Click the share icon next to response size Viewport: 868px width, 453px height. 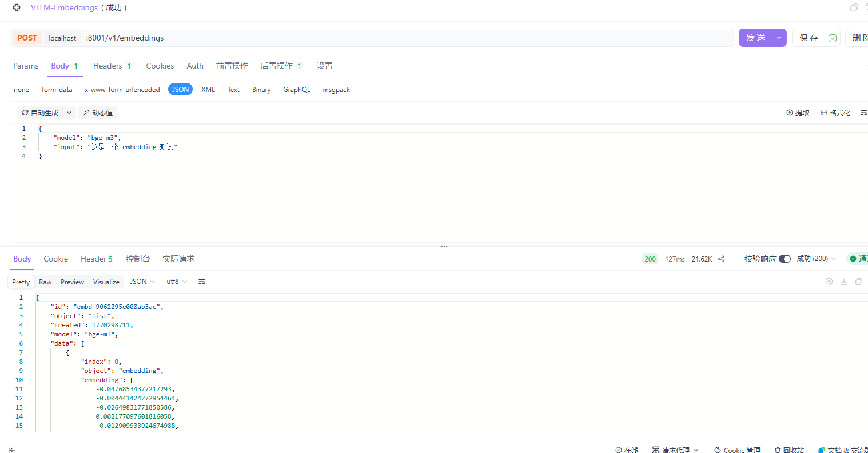pos(721,259)
